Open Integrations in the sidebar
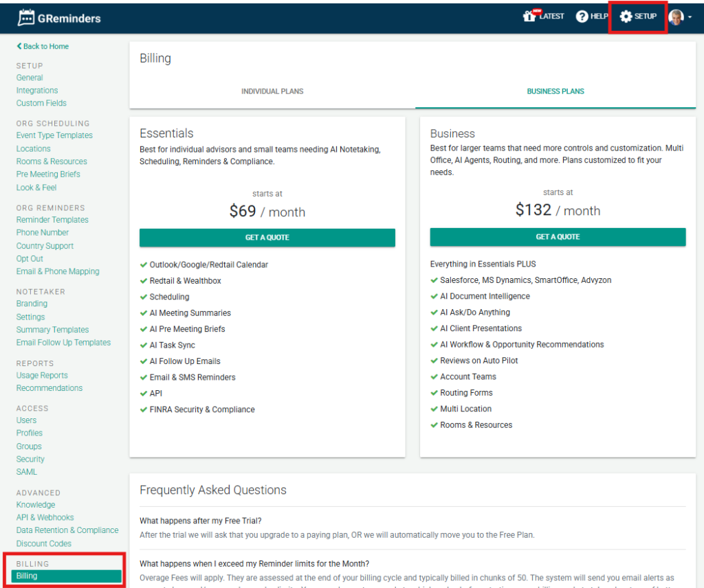704x588 pixels. (37, 91)
